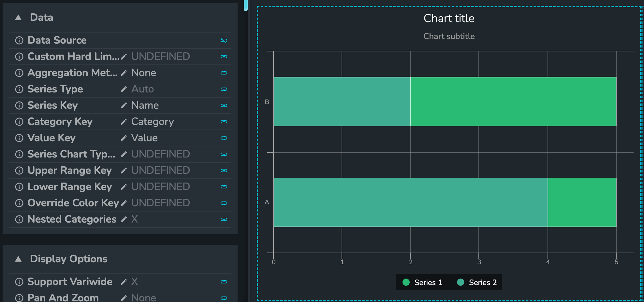Viewport: 644px width, 302px height.
Task: Click the info icon beside Category Key
Action: coord(19,122)
